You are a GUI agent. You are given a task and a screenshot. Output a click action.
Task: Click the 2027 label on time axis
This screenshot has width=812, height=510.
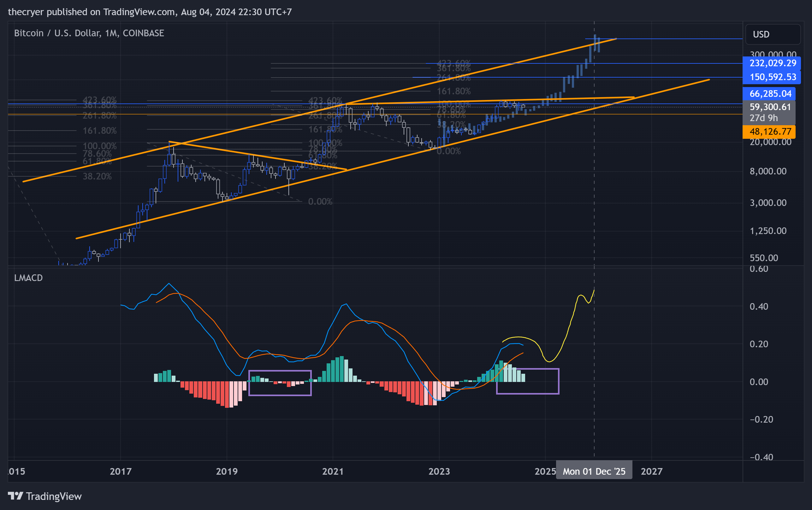tap(651, 471)
